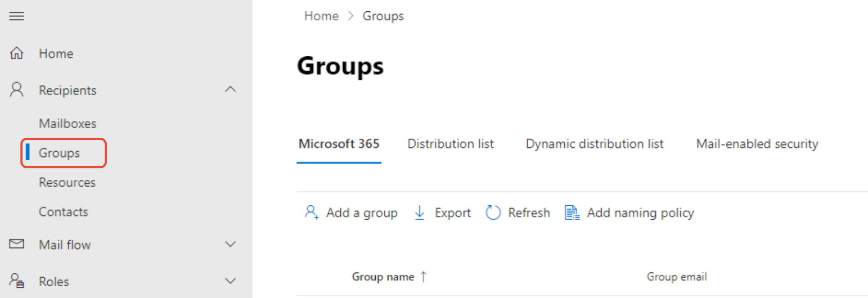The height and width of the screenshot is (298, 868).
Task: Open the Roles menu label
Action: pos(54,281)
